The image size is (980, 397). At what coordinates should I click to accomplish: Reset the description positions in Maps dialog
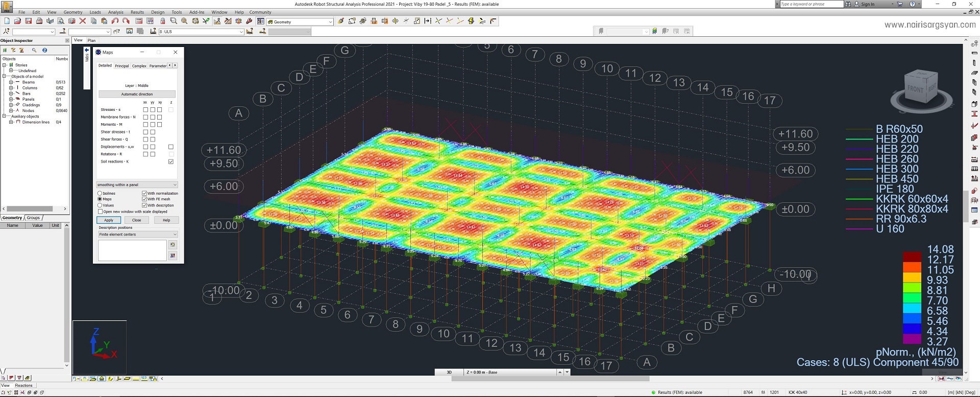[x=173, y=245]
